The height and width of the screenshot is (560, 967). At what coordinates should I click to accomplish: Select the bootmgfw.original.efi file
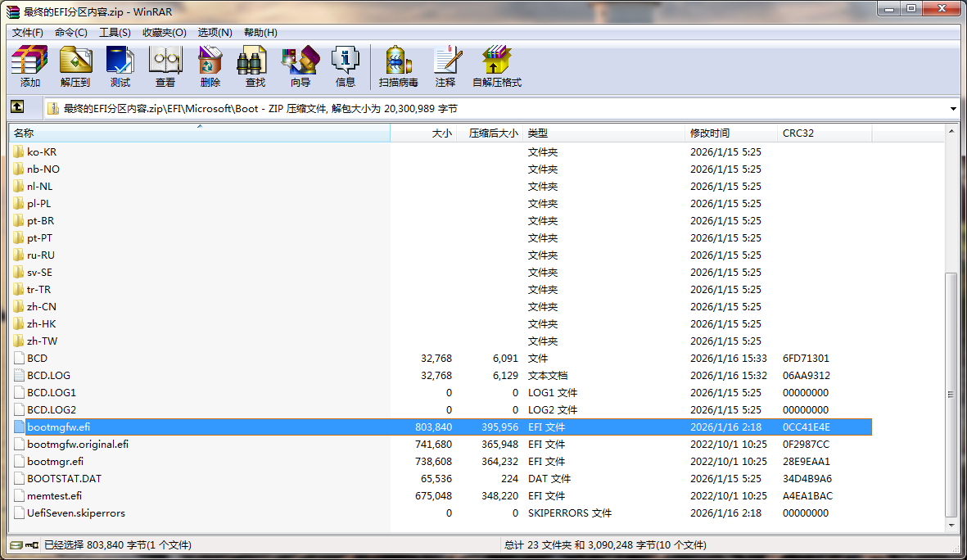(78, 444)
